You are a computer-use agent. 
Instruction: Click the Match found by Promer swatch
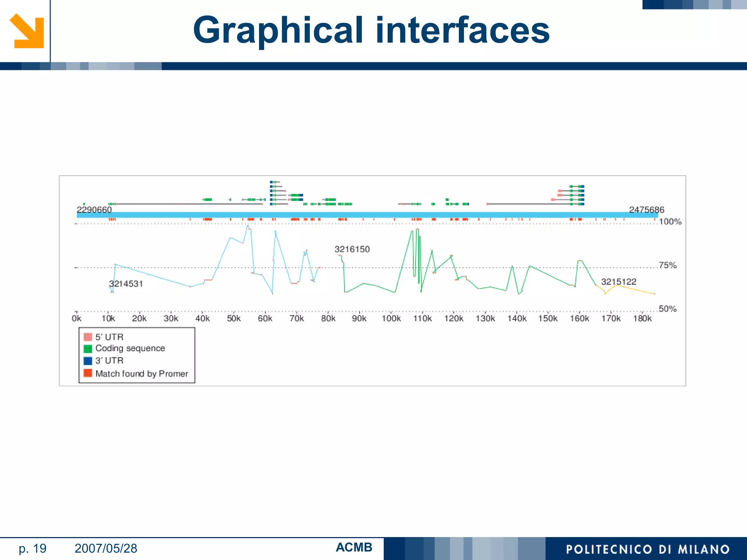point(88,373)
